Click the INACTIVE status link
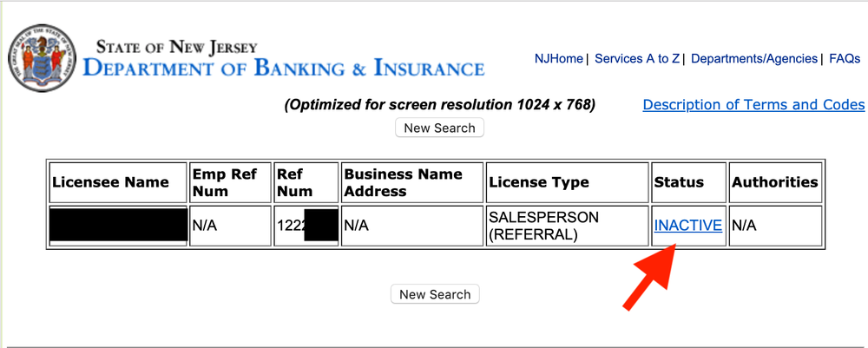868x348 pixels. tap(687, 226)
